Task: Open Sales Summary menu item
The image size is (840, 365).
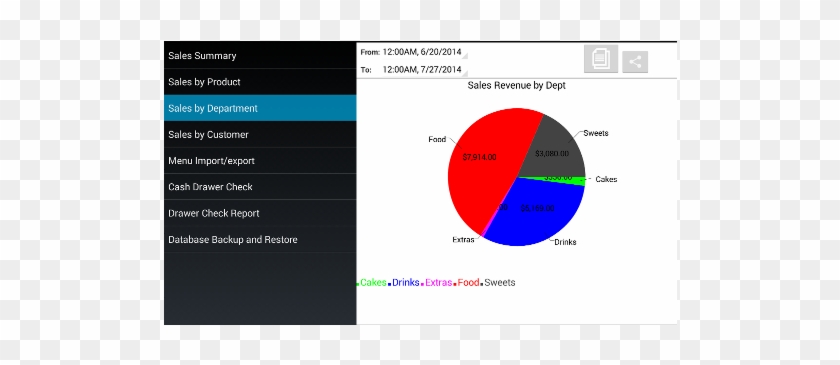Action: pyautogui.click(x=260, y=56)
